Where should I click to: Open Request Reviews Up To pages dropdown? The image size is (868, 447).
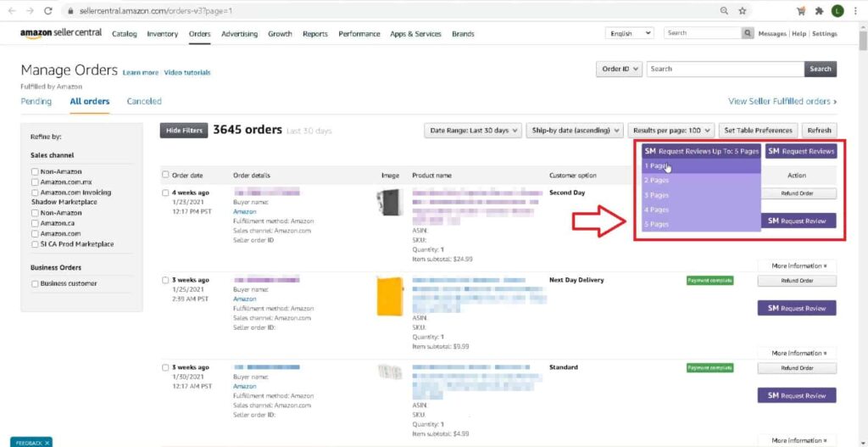(x=701, y=151)
